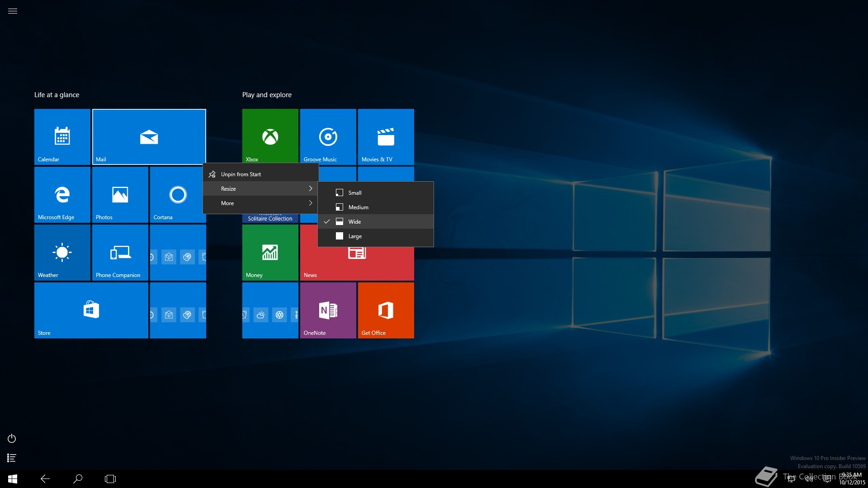Viewport: 868px width, 488px height.
Task: Open the Action Center tray icon
Action: [827, 479]
